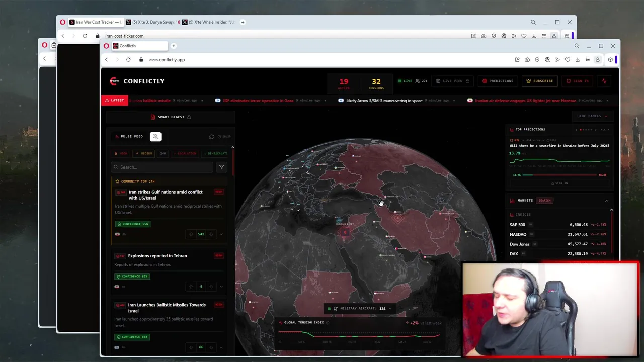Image resolution: width=644 pixels, height=362 pixels.
Task: Click the header Sign In button
Action: click(x=577, y=81)
